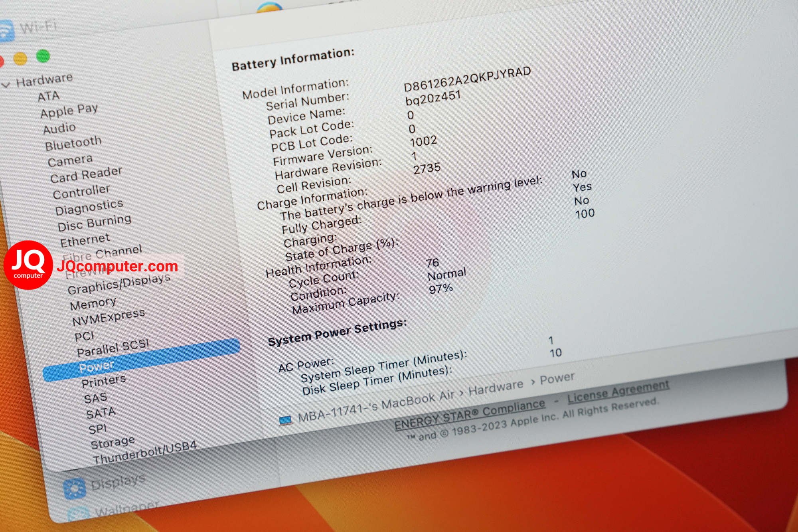The height and width of the screenshot is (532, 798).
Task: Open Ethernet hardware info
Action: tap(85, 240)
